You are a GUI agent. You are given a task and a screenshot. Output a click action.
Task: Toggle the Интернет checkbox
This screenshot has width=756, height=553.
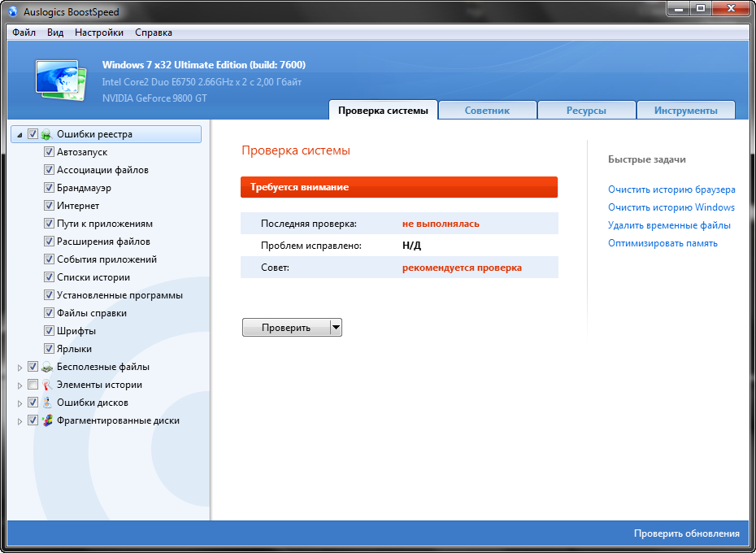click(49, 206)
